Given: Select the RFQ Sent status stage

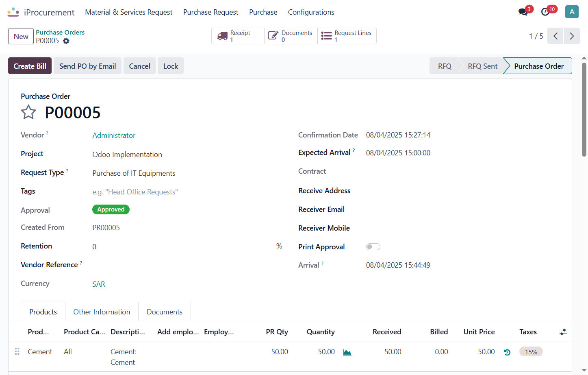Looking at the screenshot, I should point(482,66).
